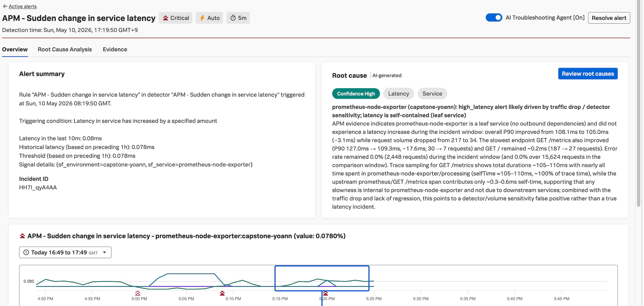644x306 pixels.
Task: Click the page vertical scrollbar
Action: 638,104
